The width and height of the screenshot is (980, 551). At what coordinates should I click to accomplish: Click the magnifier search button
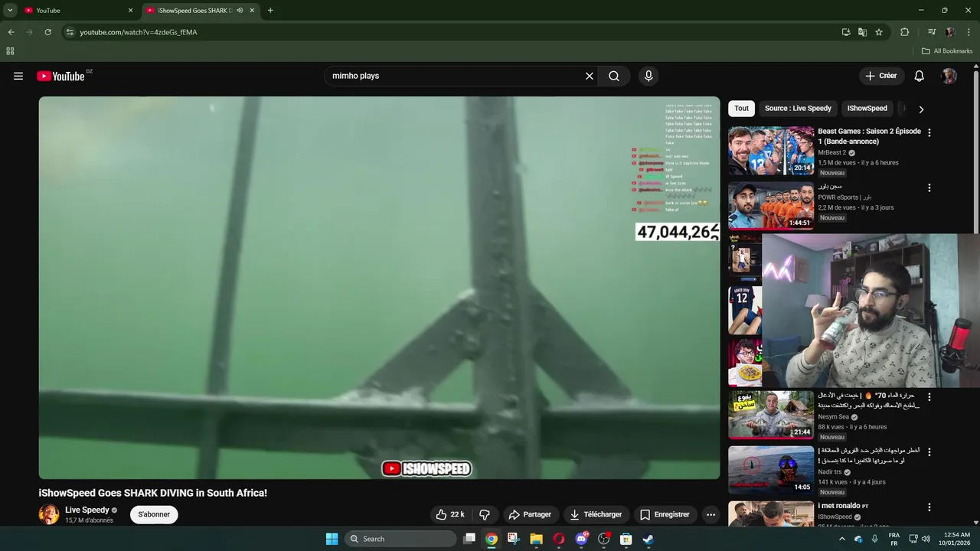coord(614,76)
